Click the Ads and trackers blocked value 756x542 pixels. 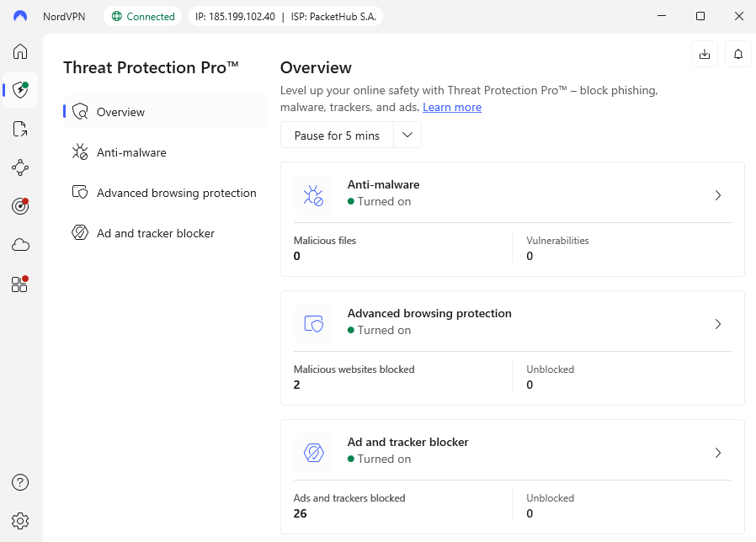(x=300, y=513)
